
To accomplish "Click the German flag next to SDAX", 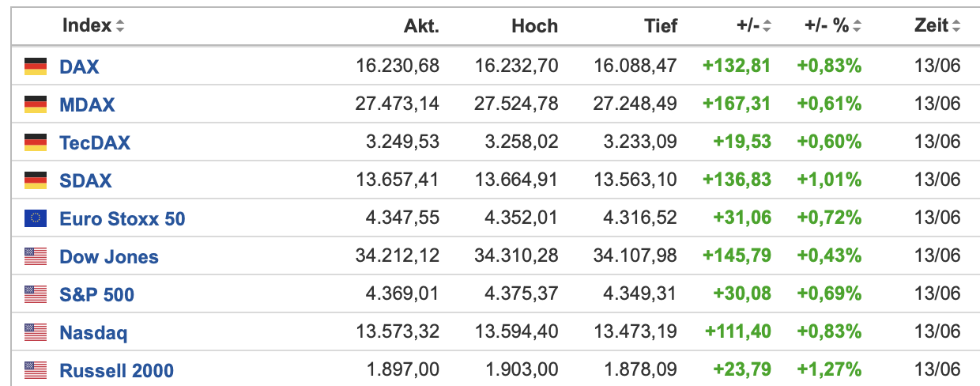I will pos(36,180).
